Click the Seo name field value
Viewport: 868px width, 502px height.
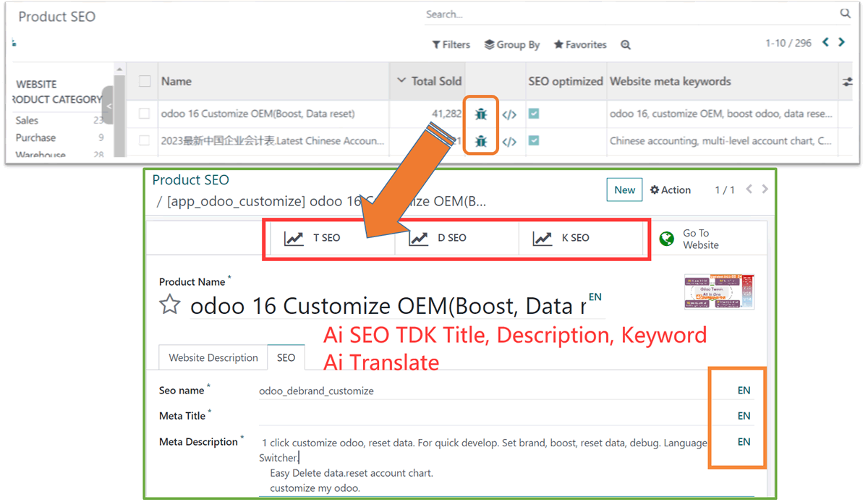point(316,391)
